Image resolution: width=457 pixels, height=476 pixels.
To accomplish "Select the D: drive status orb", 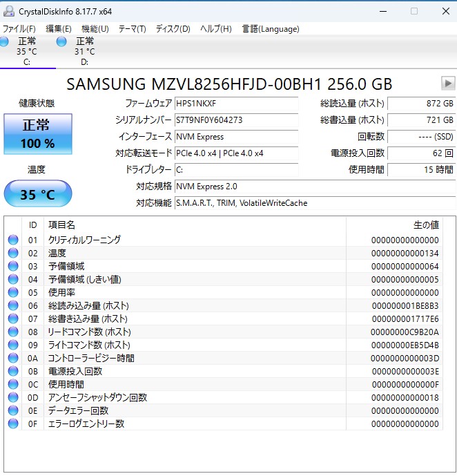I will tap(61, 42).
